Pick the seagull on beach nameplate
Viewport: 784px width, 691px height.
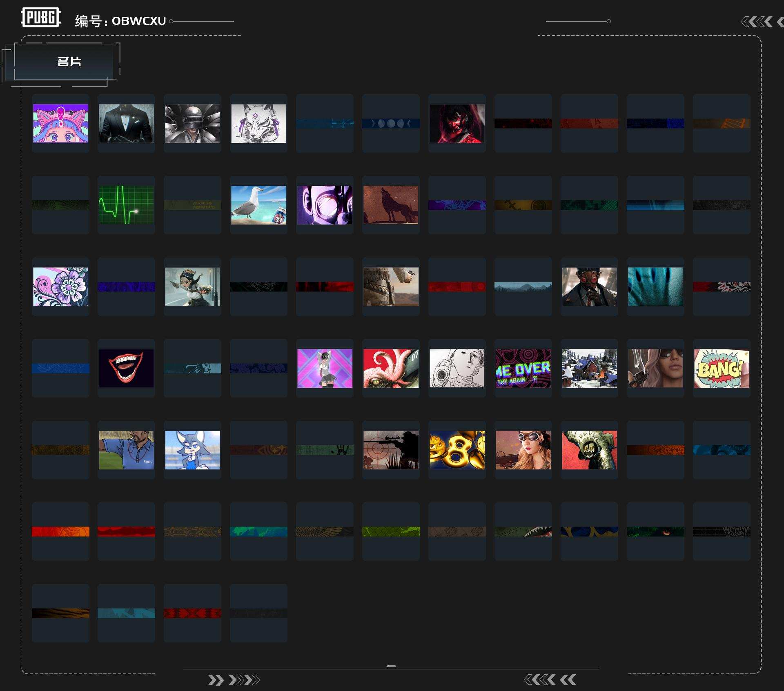(259, 205)
